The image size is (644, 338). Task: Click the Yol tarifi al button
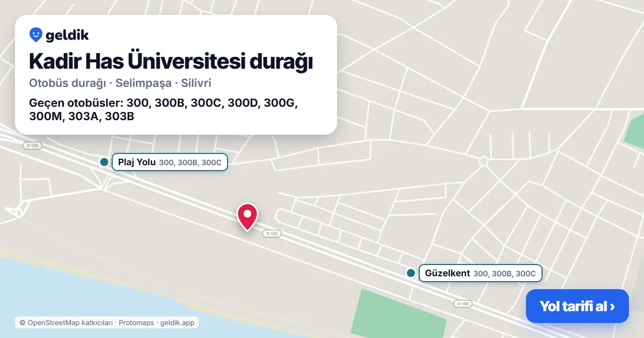coord(577,306)
